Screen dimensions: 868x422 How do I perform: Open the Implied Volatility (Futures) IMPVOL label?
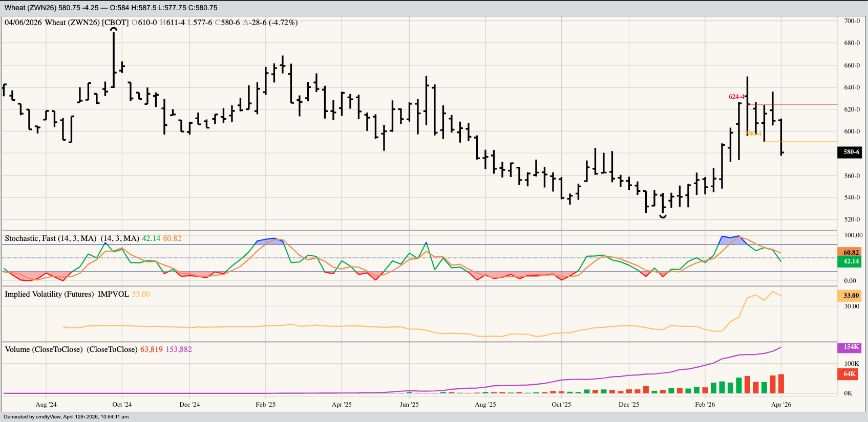[67, 294]
